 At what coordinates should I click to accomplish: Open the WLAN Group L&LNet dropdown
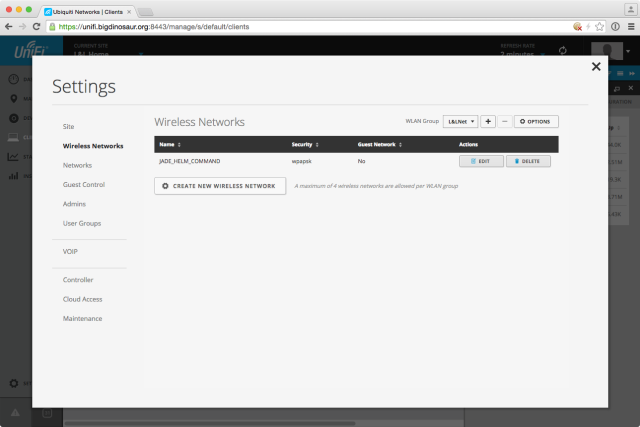460,121
